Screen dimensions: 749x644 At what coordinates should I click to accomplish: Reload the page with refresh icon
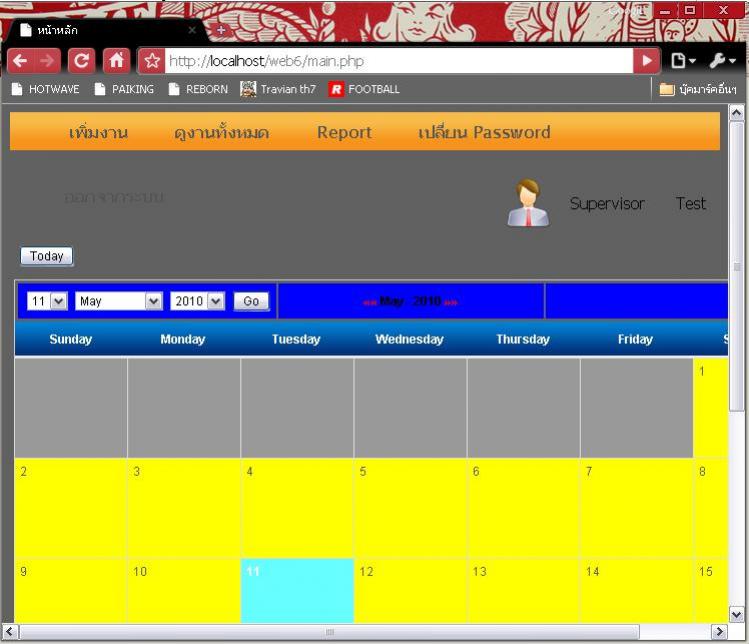[x=81, y=61]
